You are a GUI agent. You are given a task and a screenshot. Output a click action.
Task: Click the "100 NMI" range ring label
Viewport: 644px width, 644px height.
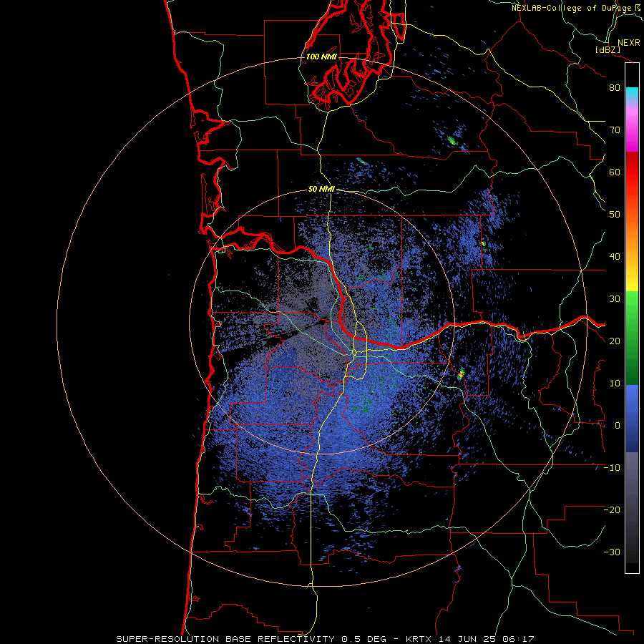click(x=321, y=57)
